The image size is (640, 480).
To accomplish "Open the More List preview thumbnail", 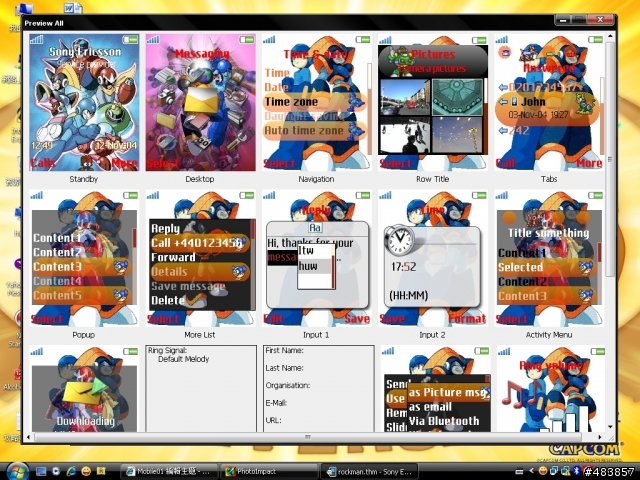I will pyautogui.click(x=200, y=258).
